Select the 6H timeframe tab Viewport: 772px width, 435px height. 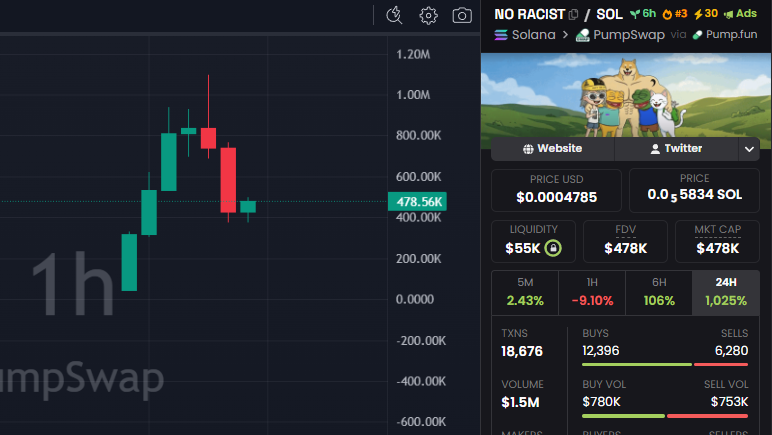coord(659,292)
